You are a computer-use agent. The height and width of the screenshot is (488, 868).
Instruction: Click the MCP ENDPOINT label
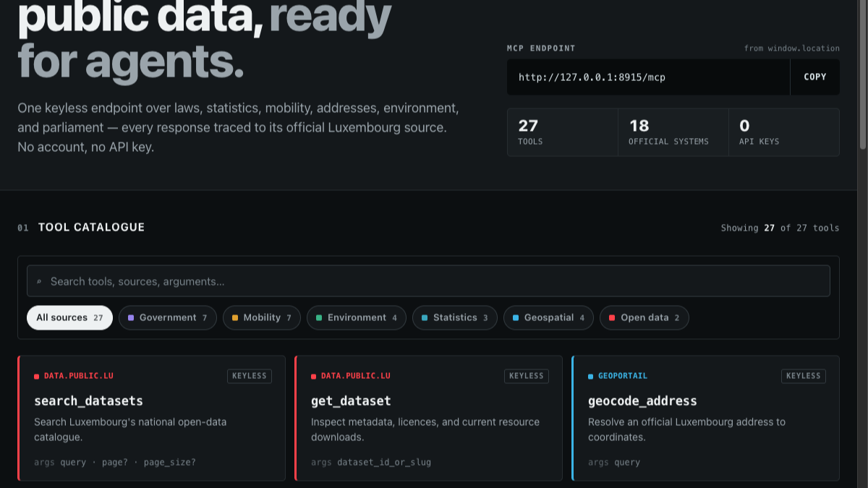[541, 48]
